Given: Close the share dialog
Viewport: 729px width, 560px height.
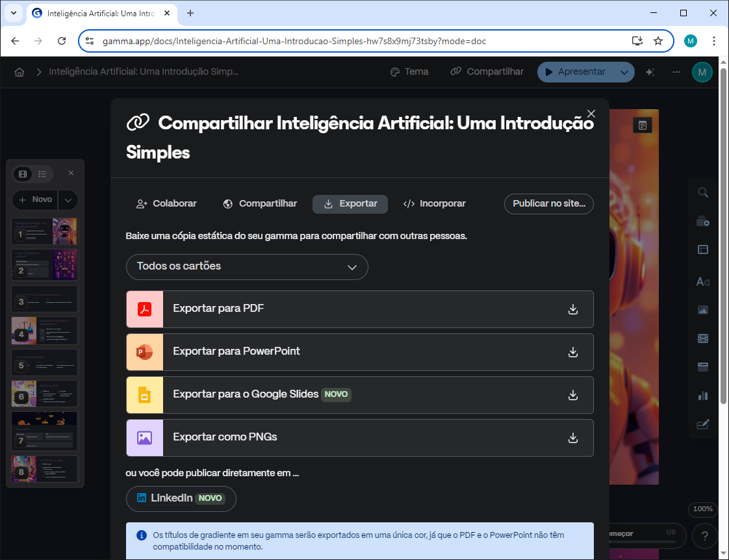Looking at the screenshot, I should [x=591, y=114].
